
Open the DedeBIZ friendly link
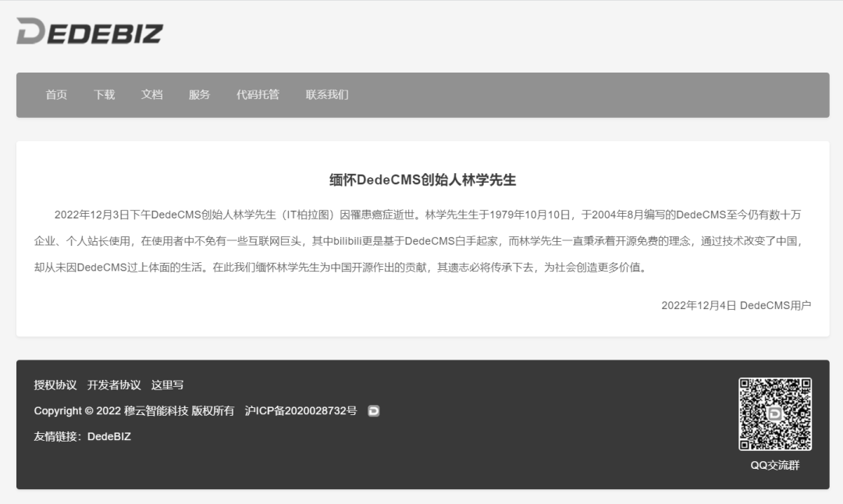tap(109, 436)
